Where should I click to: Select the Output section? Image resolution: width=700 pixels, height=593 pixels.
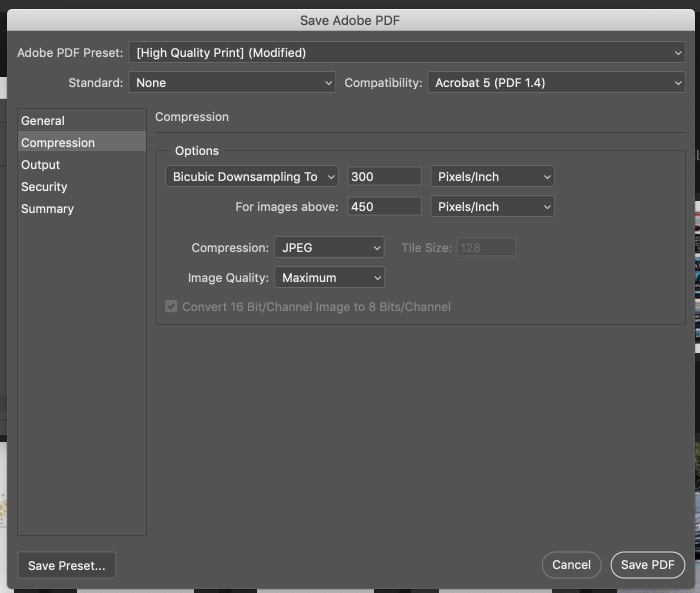(x=40, y=164)
